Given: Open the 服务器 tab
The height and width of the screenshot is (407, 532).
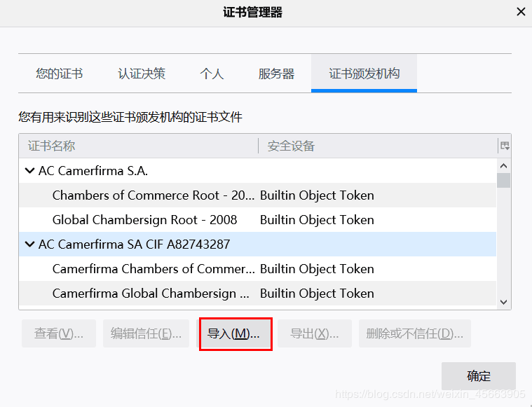Looking at the screenshot, I should pos(276,74).
